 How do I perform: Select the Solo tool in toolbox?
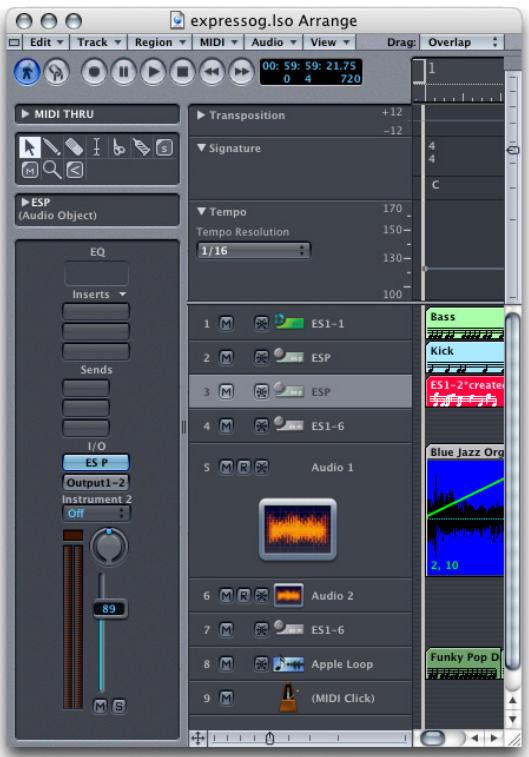(164, 147)
